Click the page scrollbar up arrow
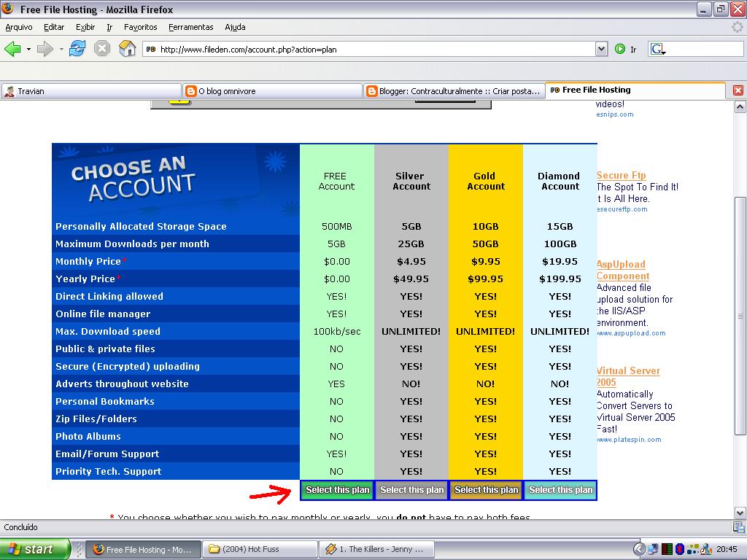This screenshot has width=747, height=560. click(x=740, y=106)
